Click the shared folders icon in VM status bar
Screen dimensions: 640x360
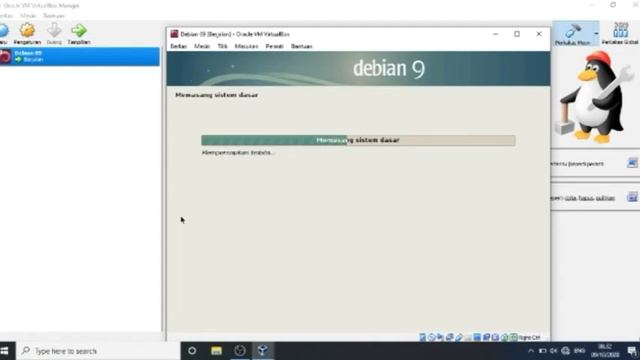468,337
